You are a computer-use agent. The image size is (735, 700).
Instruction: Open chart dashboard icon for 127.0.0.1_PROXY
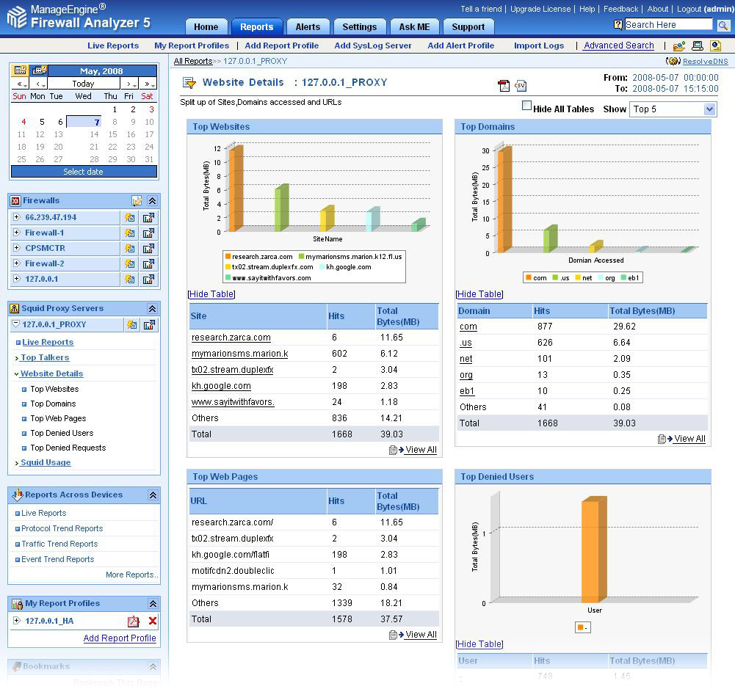click(150, 325)
